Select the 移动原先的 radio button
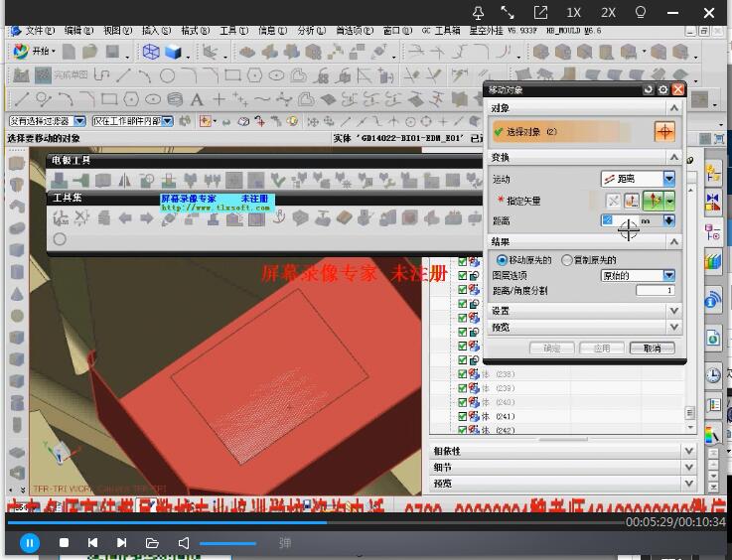The width and height of the screenshot is (732, 560). click(502, 260)
